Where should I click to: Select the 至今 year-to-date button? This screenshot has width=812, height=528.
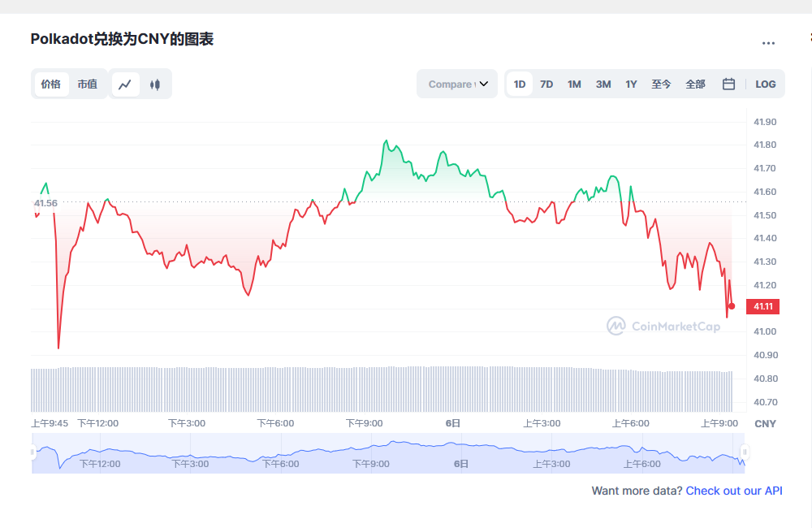(661, 84)
